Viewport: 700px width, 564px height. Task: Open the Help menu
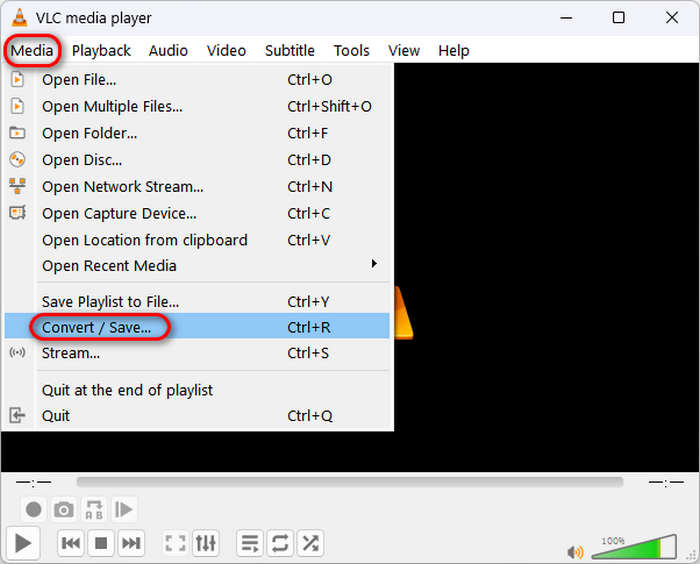[454, 50]
